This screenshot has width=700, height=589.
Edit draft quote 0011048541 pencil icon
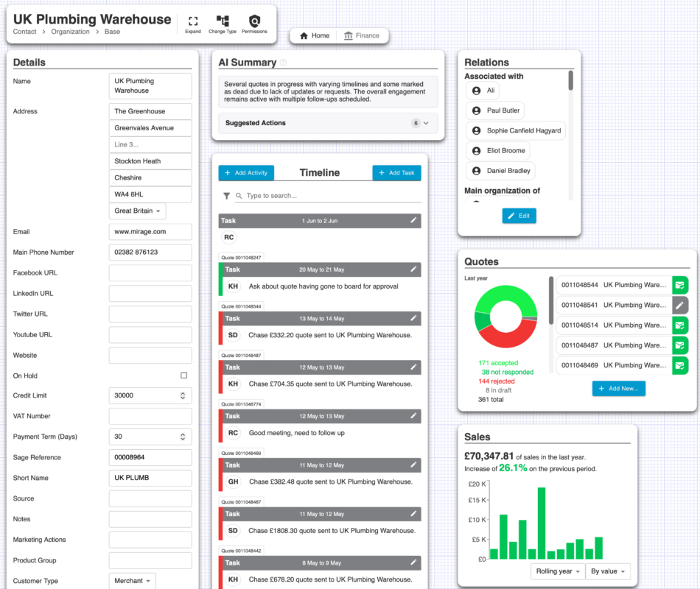pos(680,306)
